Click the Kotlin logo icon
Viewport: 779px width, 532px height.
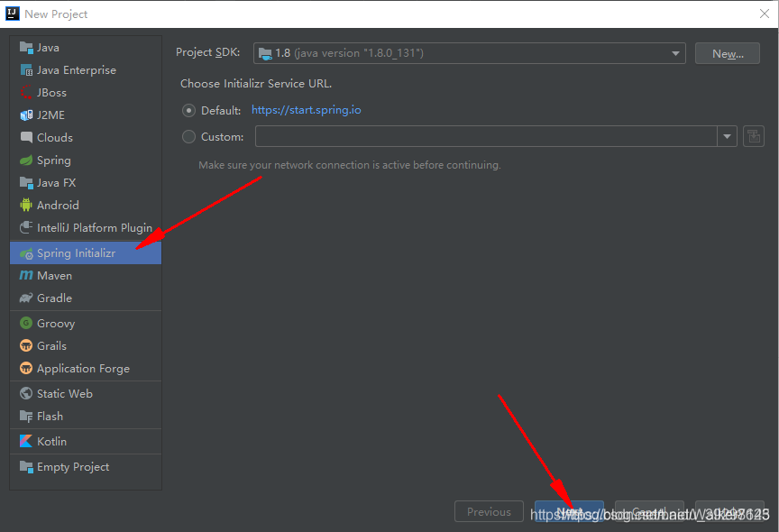tap(26, 441)
